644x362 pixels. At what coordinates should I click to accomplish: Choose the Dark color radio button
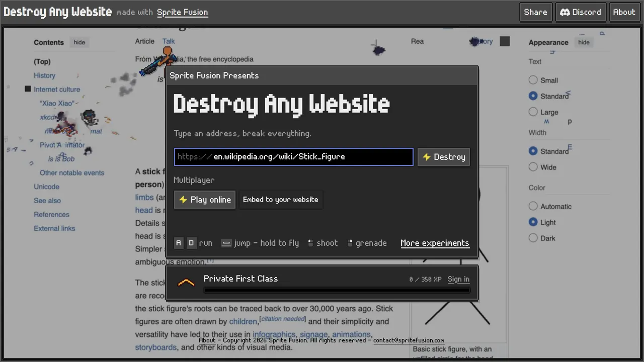click(533, 238)
